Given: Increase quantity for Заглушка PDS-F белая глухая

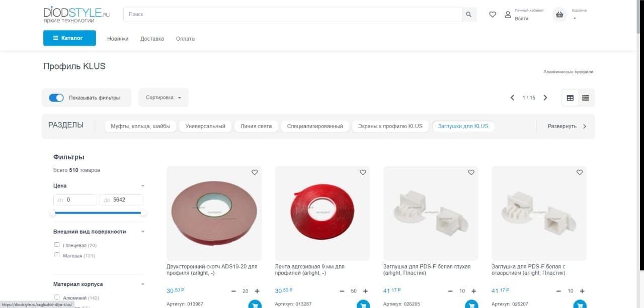Looking at the screenshot, I should click(474, 291).
